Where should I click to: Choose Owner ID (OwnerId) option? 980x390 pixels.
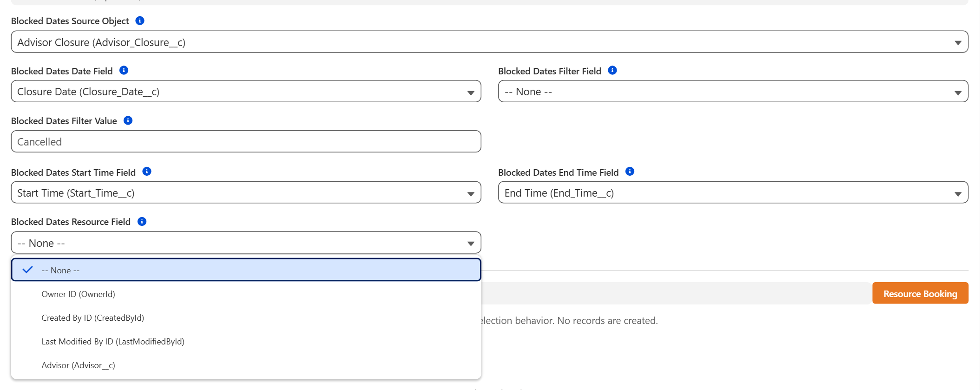tap(246, 294)
